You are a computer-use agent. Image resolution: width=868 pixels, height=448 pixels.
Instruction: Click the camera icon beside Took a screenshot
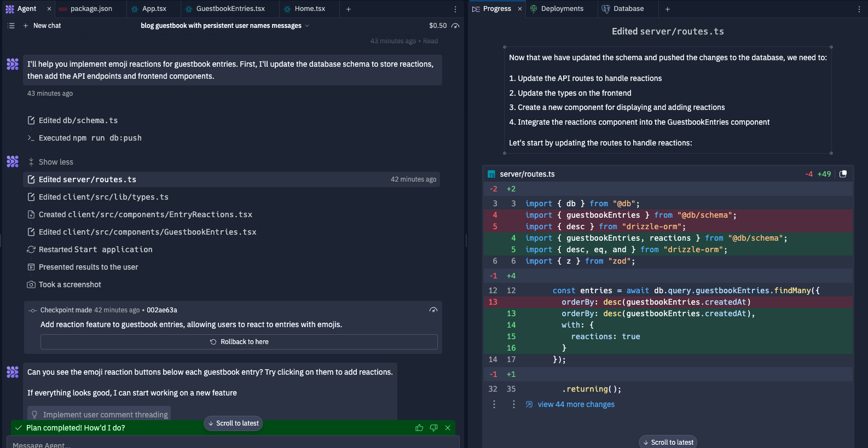[31, 284]
